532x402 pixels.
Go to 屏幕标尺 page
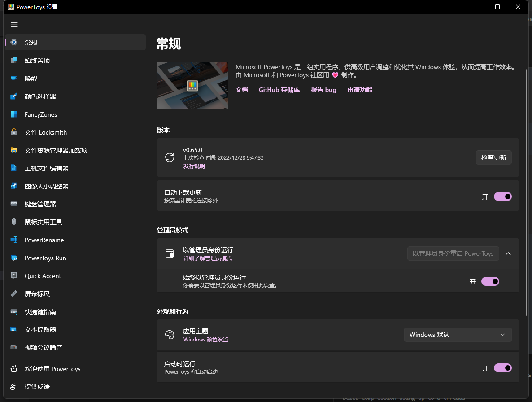(x=75, y=294)
